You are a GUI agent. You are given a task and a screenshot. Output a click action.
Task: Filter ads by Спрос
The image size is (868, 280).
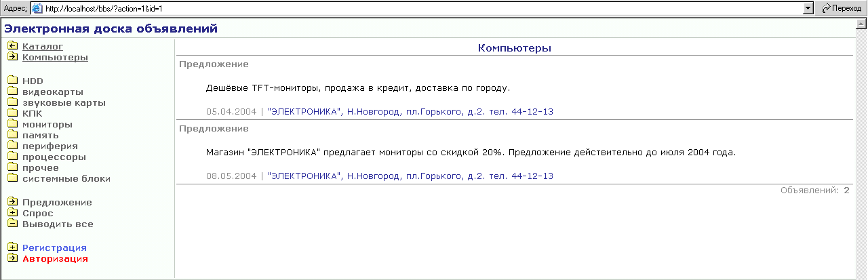(x=38, y=214)
